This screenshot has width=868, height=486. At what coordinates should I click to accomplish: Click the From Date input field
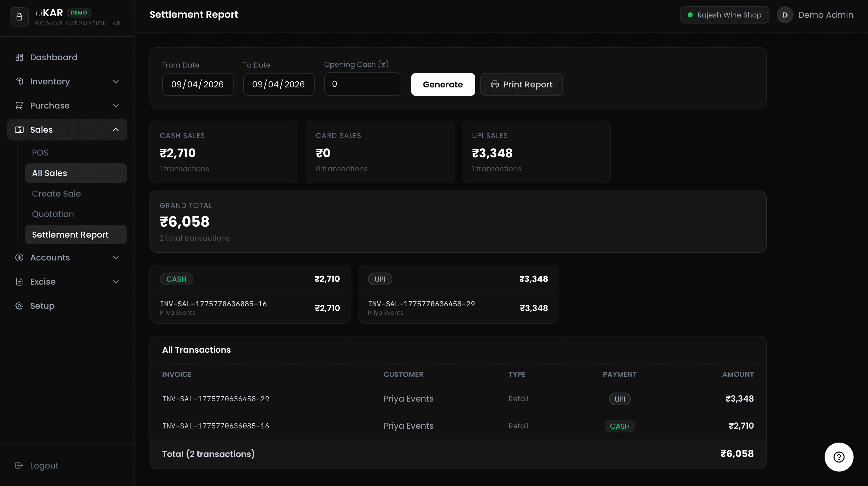(x=198, y=84)
